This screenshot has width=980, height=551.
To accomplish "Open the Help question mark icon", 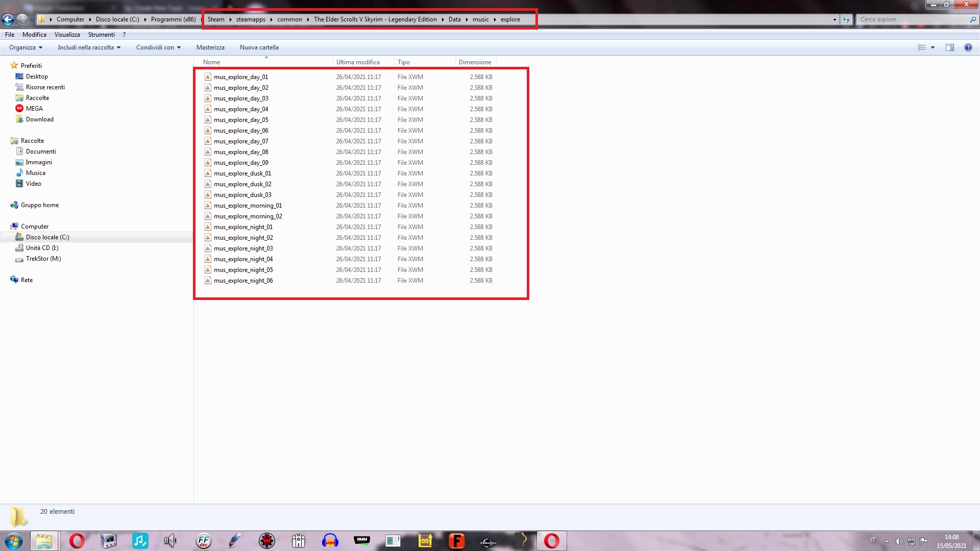I will coord(968,47).
